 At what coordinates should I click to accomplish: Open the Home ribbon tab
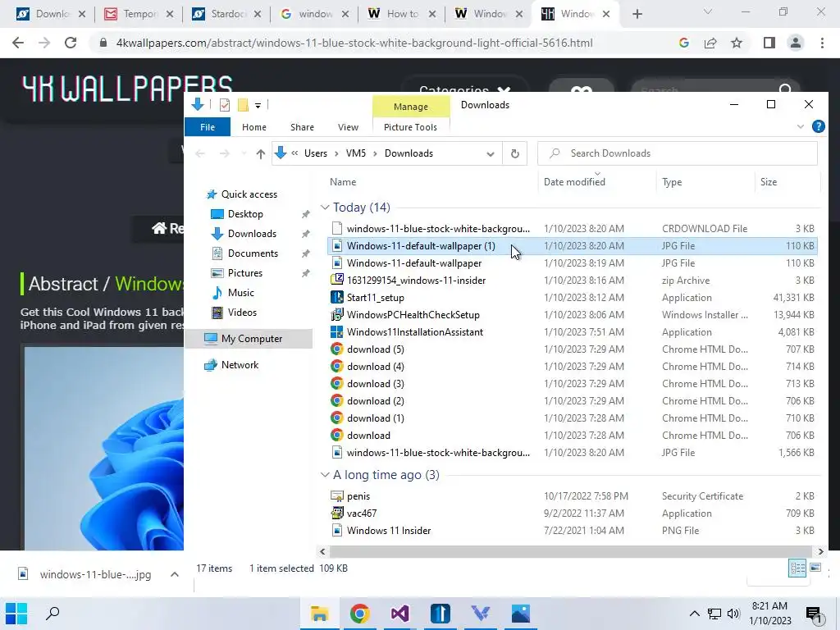click(x=254, y=127)
